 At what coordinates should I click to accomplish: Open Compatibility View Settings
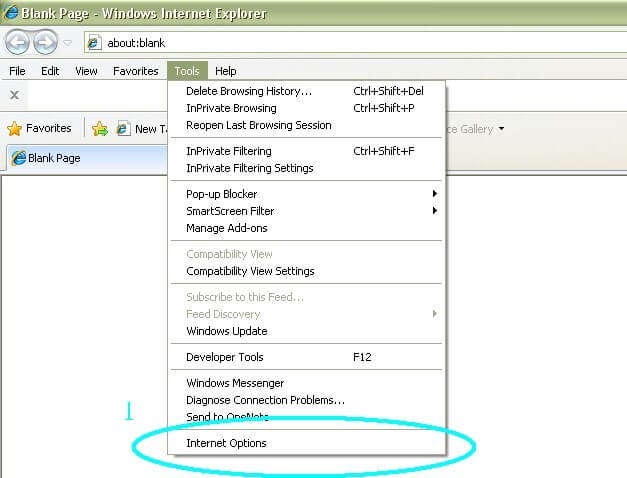(306, 271)
